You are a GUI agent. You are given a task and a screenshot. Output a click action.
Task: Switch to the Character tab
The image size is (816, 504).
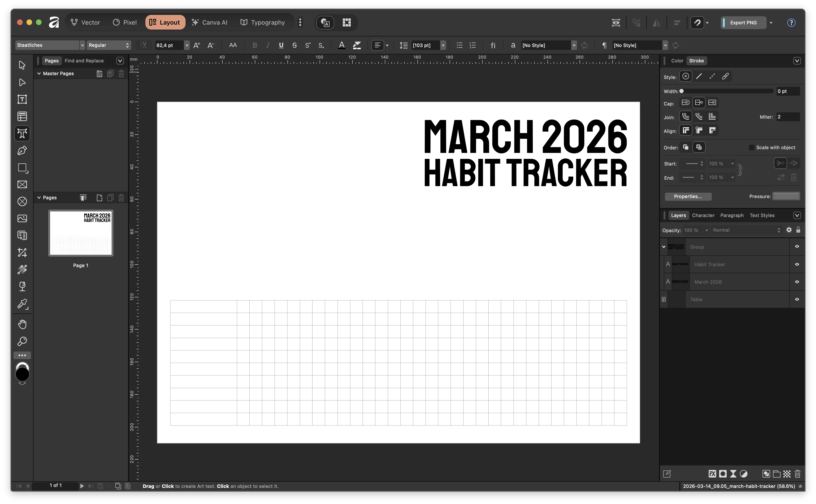click(703, 215)
